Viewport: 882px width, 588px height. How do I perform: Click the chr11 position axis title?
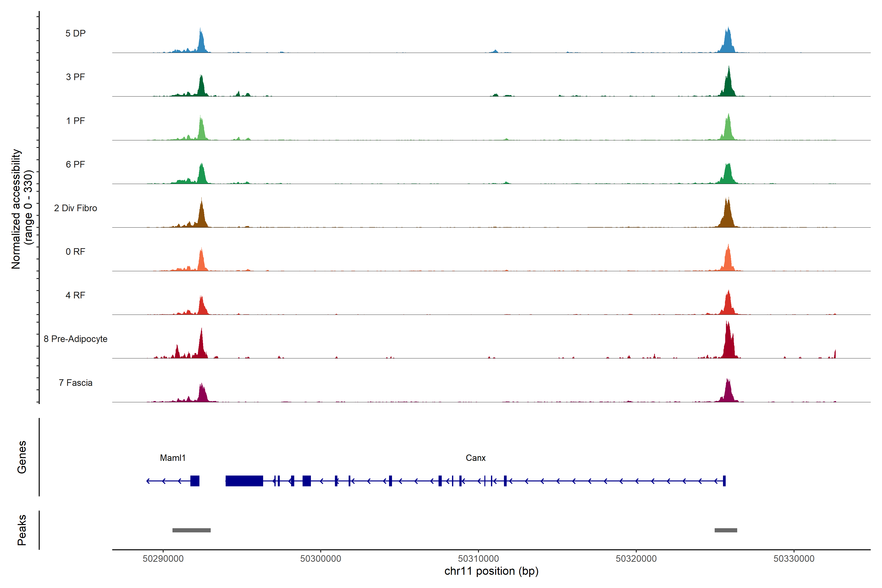(491, 571)
